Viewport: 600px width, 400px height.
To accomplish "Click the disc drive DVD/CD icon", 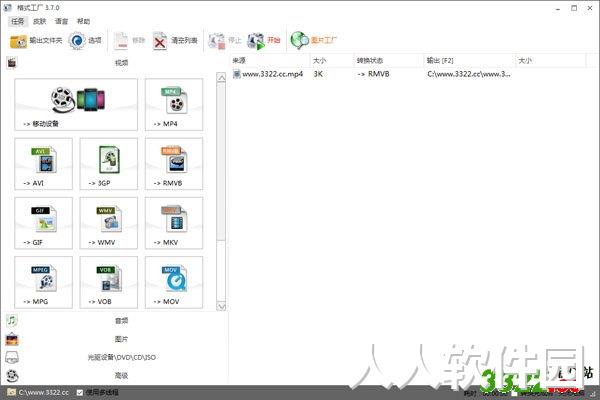I will (12, 357).
